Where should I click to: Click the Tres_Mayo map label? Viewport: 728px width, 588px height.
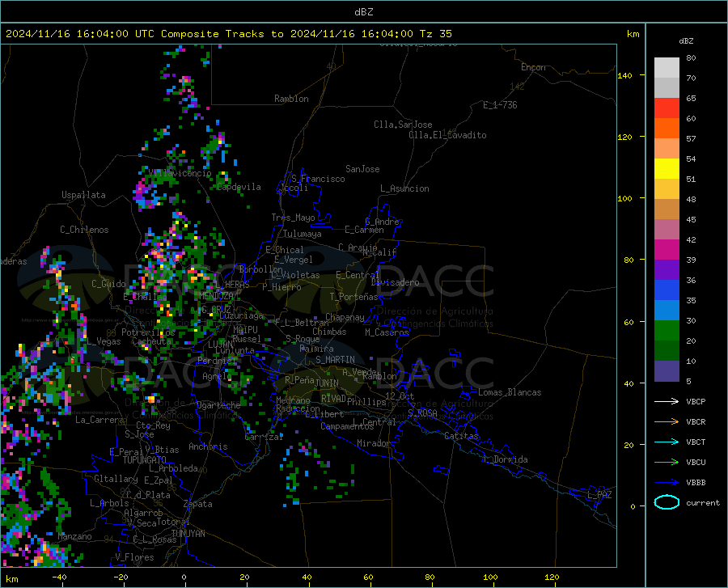tap(293, 218)
